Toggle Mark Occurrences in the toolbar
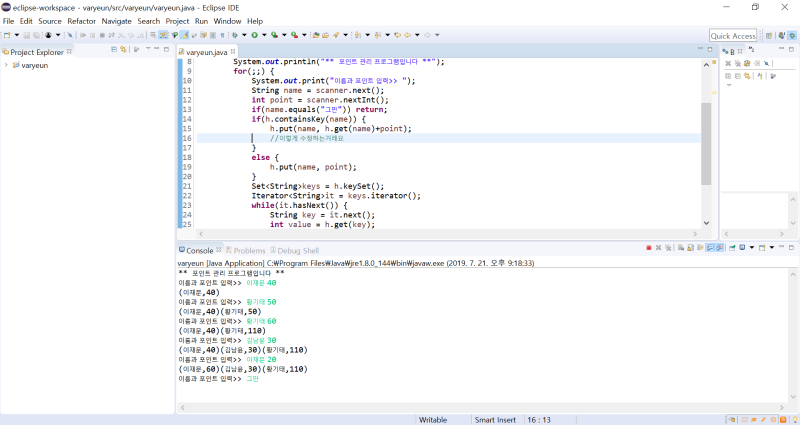 (x=184, y=35)
